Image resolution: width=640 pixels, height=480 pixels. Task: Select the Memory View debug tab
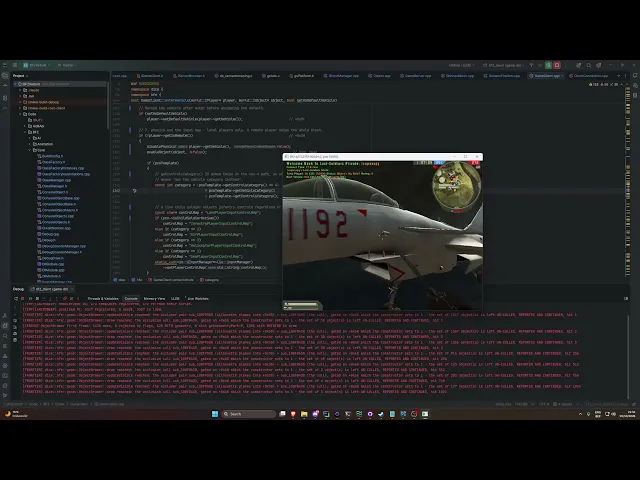point(154,299)
